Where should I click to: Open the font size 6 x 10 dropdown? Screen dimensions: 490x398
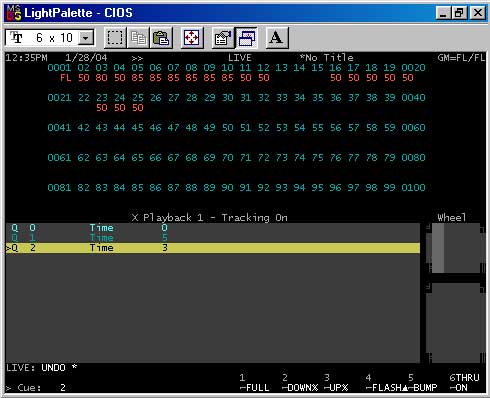86,38
